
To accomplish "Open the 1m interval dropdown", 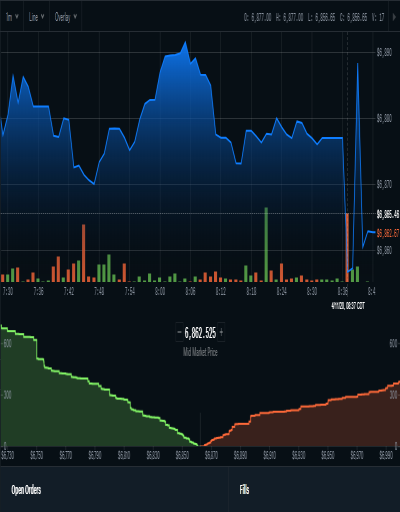I will click(x=12, y=17).
